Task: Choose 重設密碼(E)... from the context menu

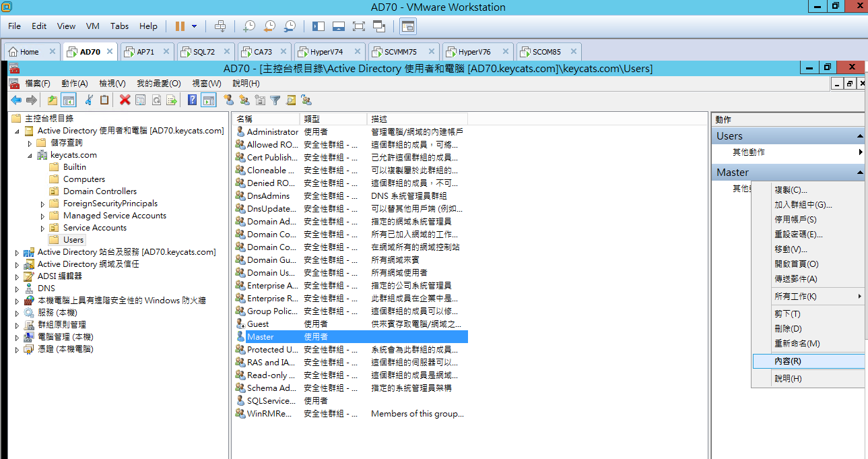Action: [x=807, y=235]
